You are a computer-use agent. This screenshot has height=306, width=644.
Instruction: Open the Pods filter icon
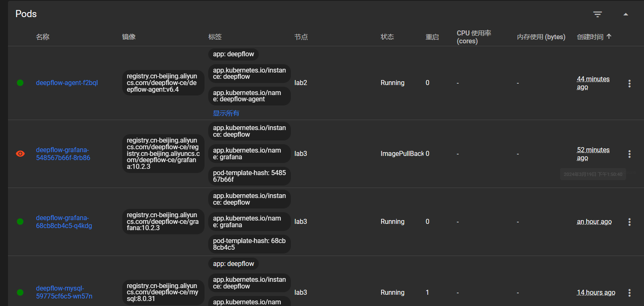(598, 15)
